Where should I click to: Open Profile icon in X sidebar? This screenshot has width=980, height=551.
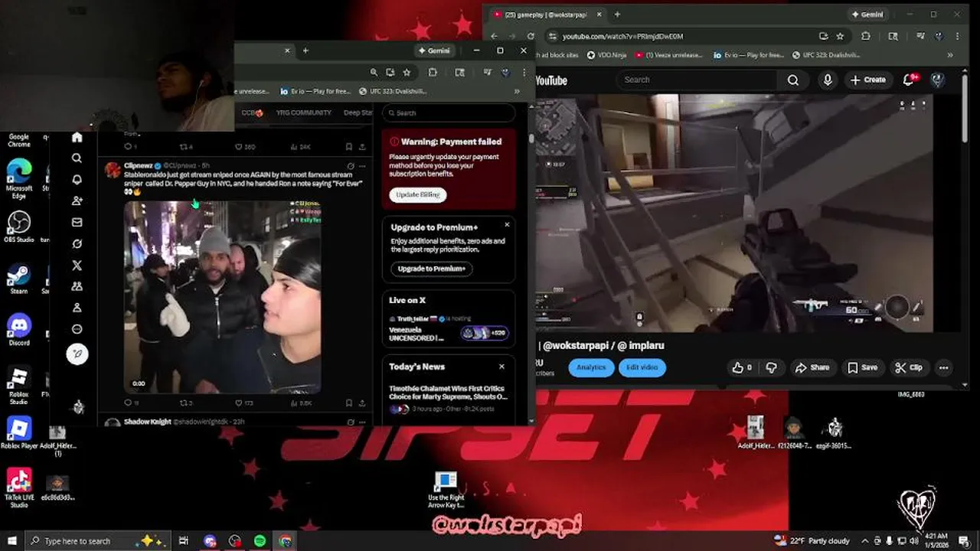coord(77,308)
